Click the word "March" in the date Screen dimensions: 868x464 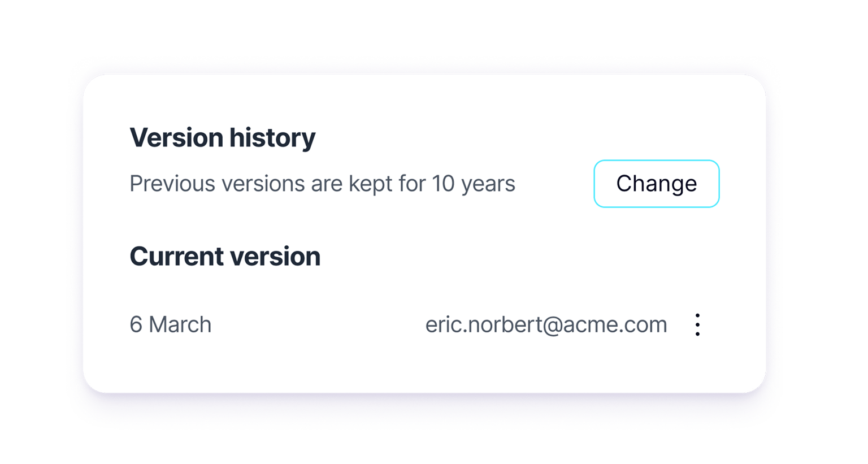point(180,325)
